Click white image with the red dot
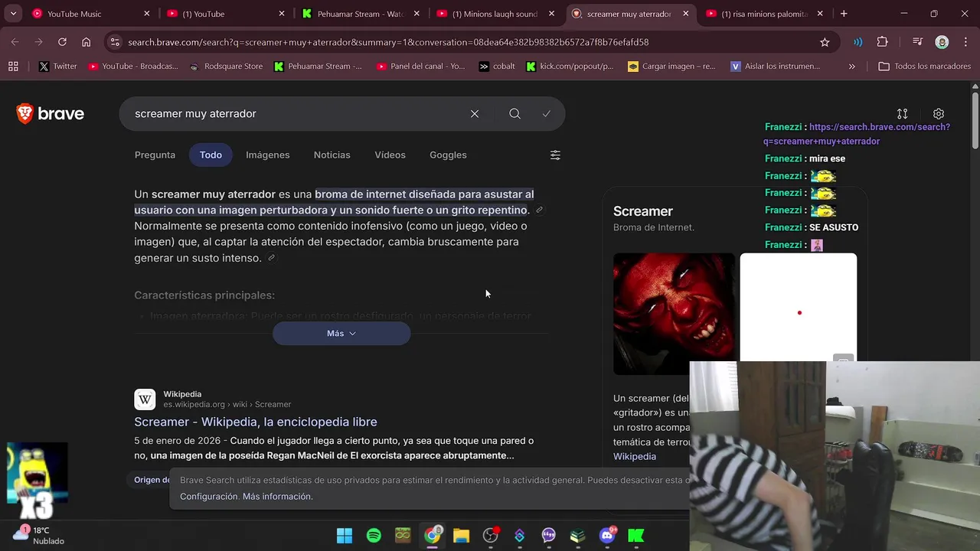 point(799,308)
